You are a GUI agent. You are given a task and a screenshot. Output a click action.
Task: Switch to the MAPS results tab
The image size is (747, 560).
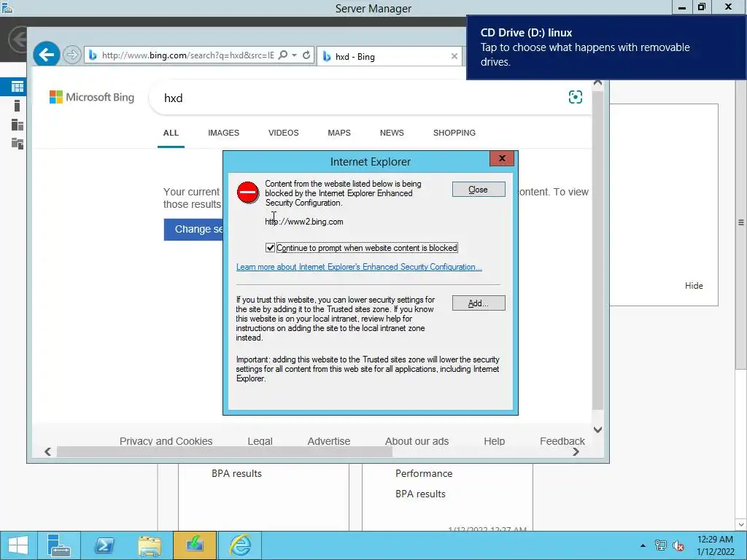tap(339, 133)
